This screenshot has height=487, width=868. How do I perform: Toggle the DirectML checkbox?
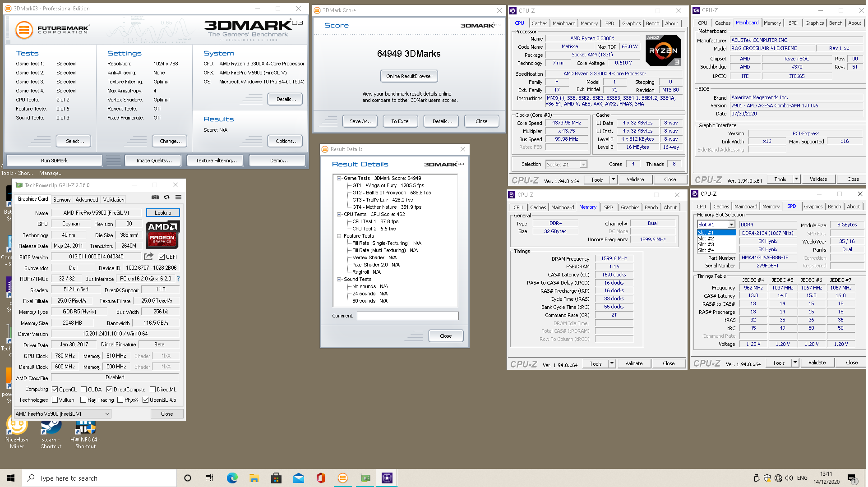click(152, 390)
